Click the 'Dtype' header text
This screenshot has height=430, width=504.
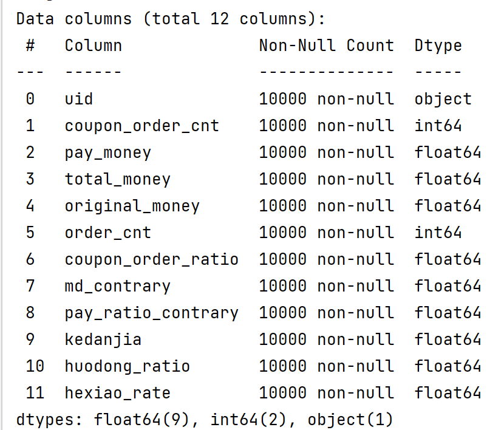point(438,46)
